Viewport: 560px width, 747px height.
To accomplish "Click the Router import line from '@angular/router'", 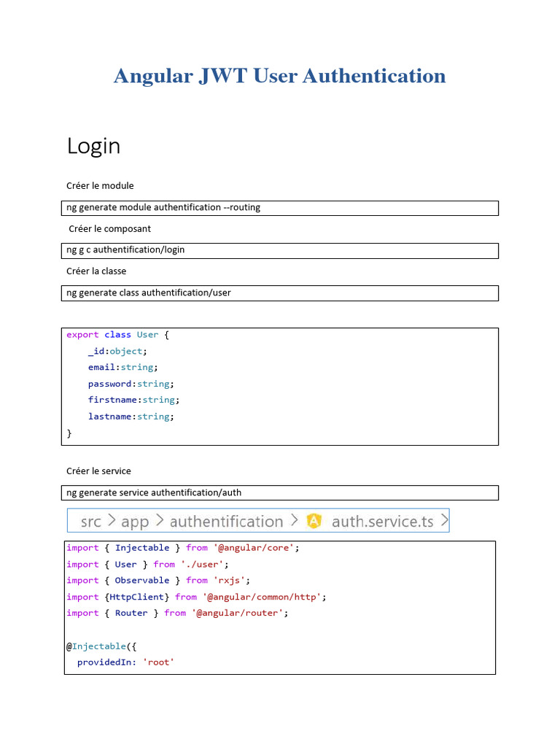I will coord(178,613).
